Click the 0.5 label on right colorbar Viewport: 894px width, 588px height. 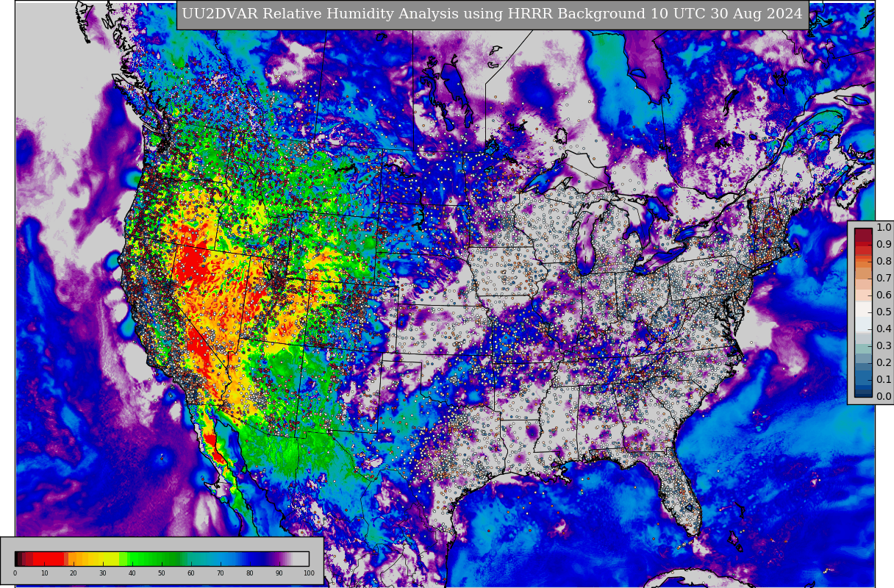[884, 312]
